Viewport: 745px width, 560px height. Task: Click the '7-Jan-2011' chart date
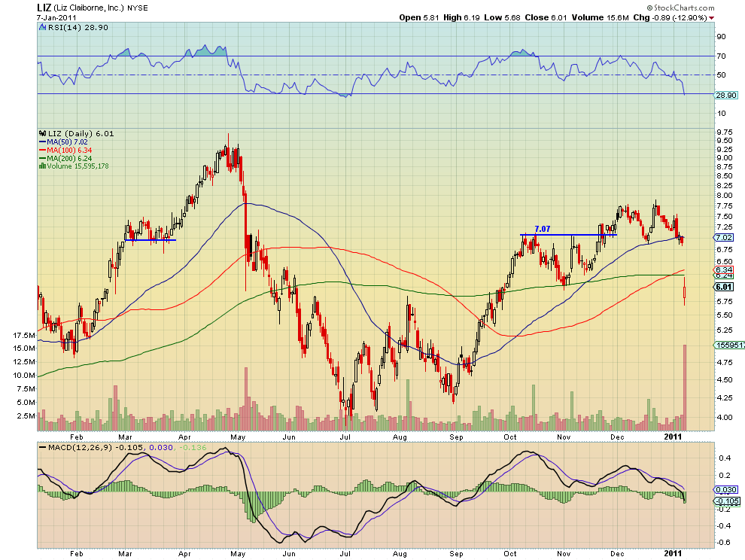tap(56, 17)
